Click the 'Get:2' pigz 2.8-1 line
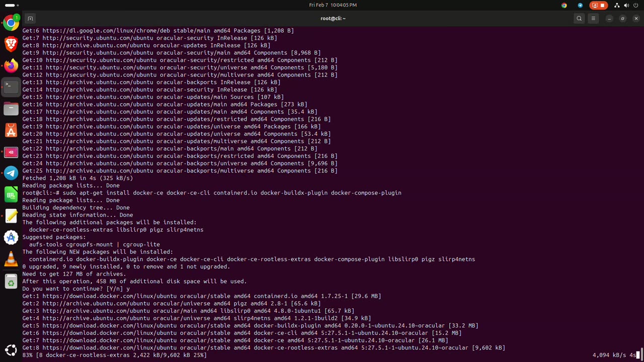This screenshot has height=362, width=644. click(x=172, y=304)
